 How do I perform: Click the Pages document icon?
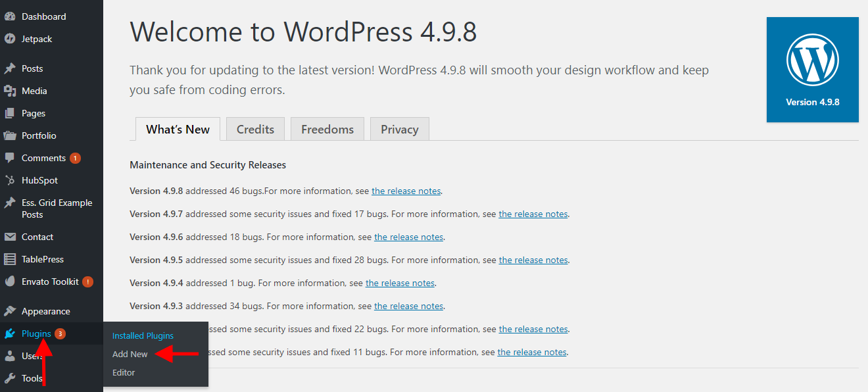[10, 113]
